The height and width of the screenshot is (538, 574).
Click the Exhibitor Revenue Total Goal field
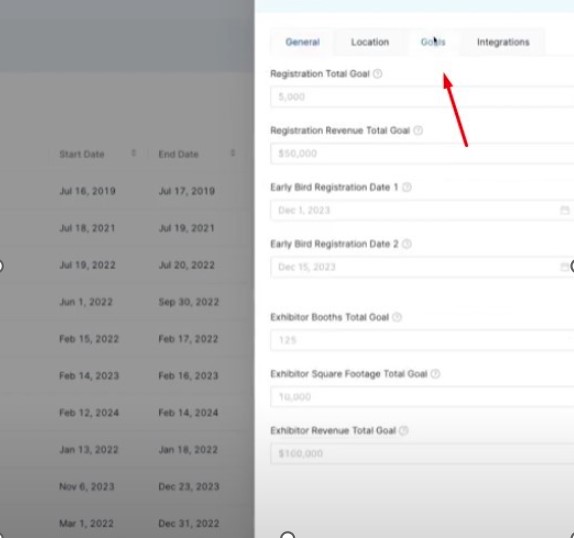(422, 453)
